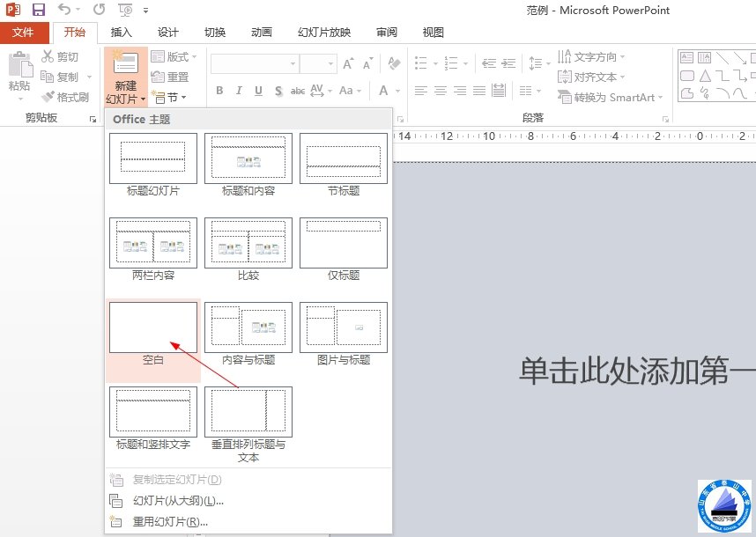This screenshot has width=756, height=537.
Task: Click the Undo arrow icon
Action: (x=65, y=11)
